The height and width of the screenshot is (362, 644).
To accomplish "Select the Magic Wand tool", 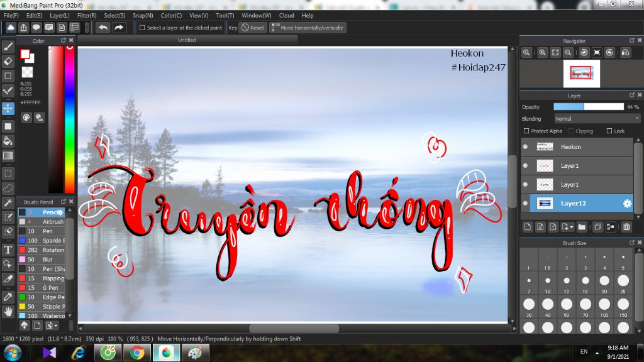I will [8, 203].
